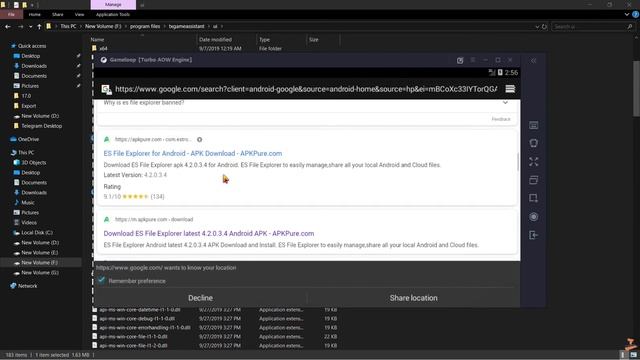The image size is (640, 360).
Task: Open the File menu in Explorer
Action: coord(11,14)
